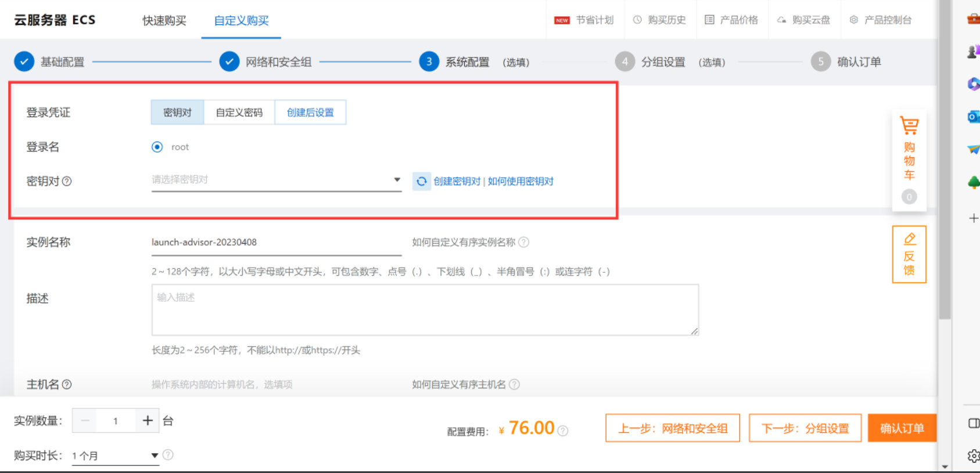The width and height of the screenshot is (980, 473).
Task: Click the 实例名称 input field
Action: tap(277, 243)
